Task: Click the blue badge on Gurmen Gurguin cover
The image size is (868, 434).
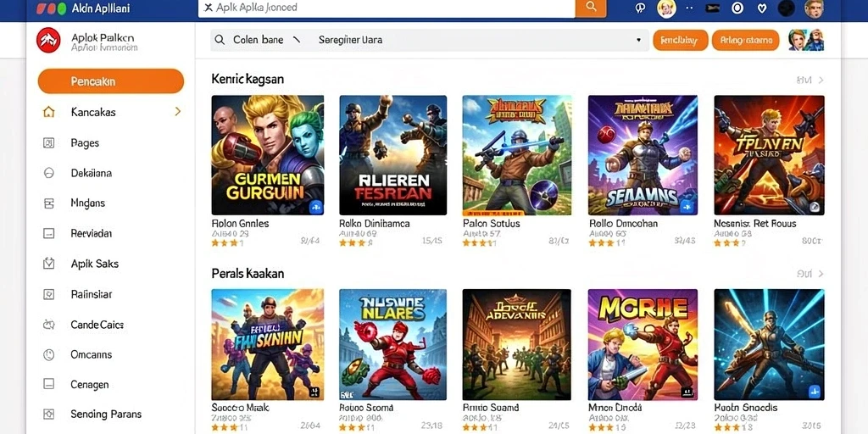Action: coord(316,207)
